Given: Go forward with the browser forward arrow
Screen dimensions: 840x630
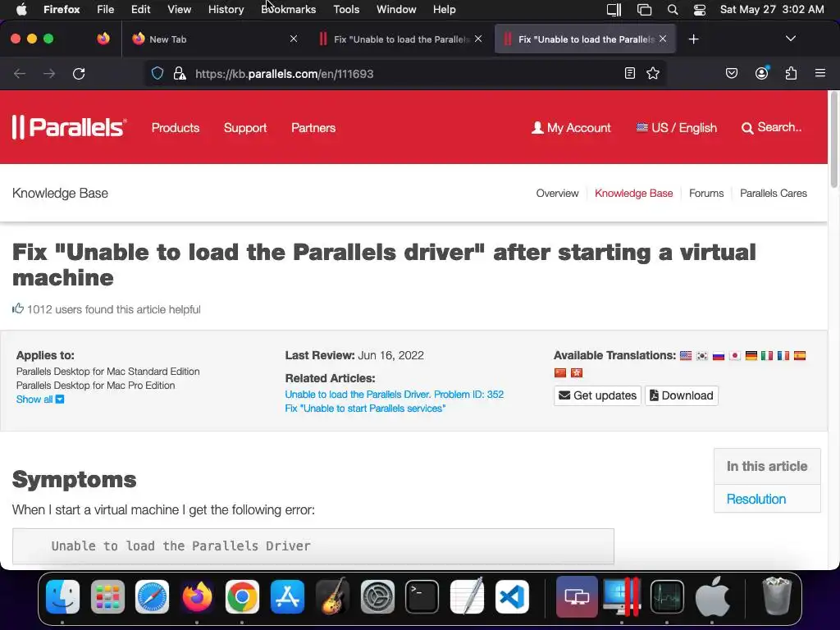Looking at the screenshot, I should [49, 73].
